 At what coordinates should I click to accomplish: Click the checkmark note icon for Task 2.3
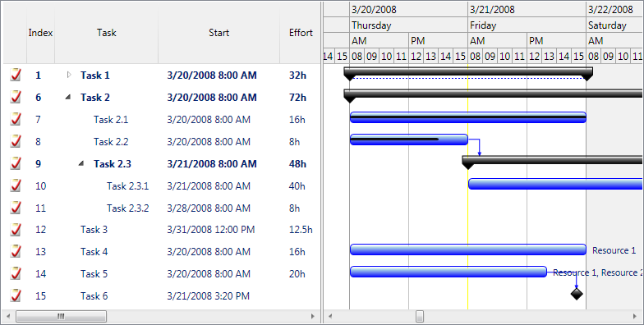pos(15,164)
